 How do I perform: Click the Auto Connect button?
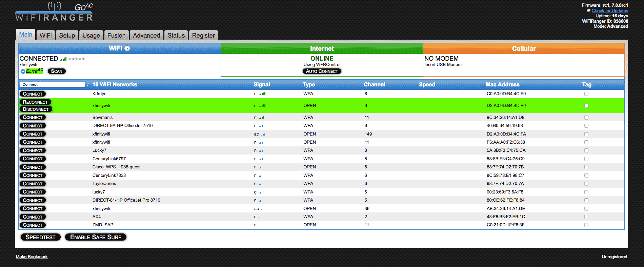click(322, 71)
